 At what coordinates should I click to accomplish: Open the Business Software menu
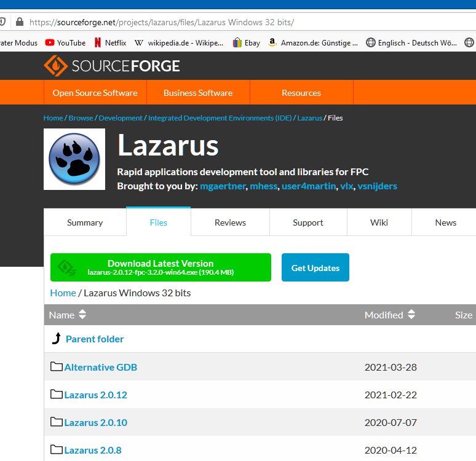(198, 93)
